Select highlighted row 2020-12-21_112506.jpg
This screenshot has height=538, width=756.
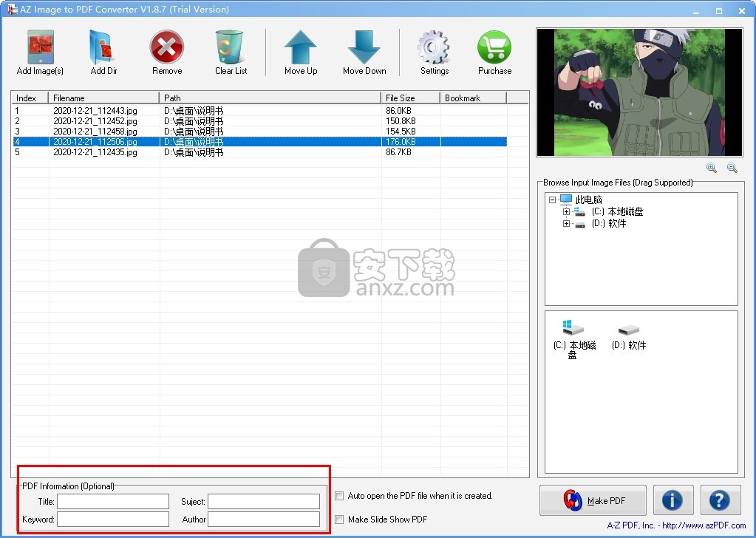[259, 142]
